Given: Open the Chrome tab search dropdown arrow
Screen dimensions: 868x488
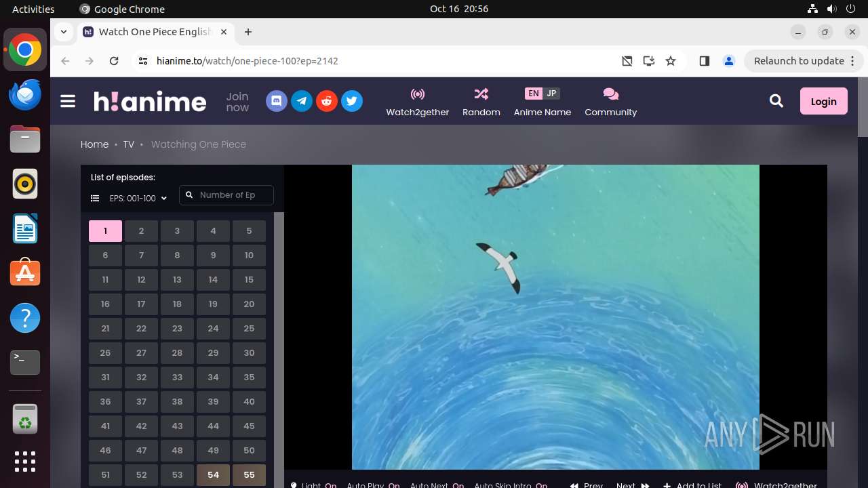Looking at the screenshot, I should tap(63, 32).
